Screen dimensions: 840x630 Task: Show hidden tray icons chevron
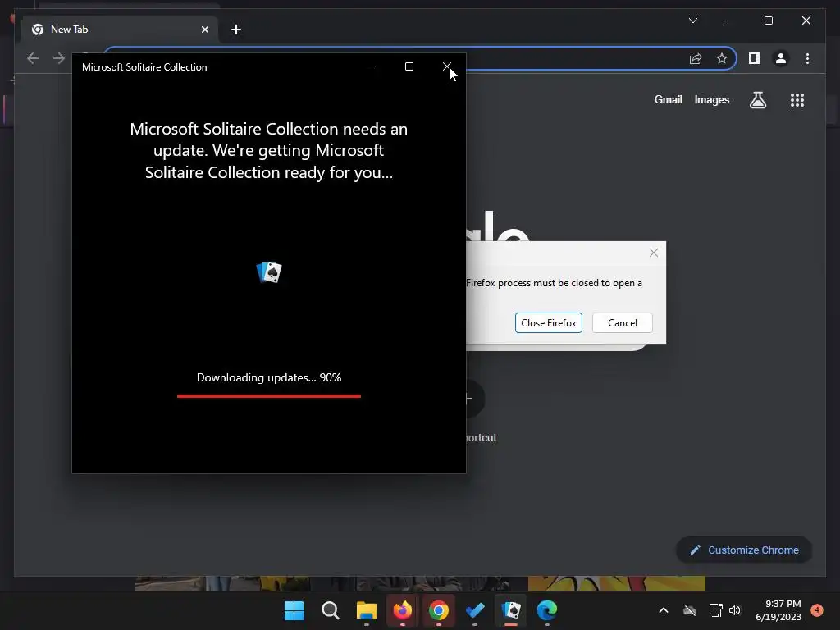tap(663, 610)
